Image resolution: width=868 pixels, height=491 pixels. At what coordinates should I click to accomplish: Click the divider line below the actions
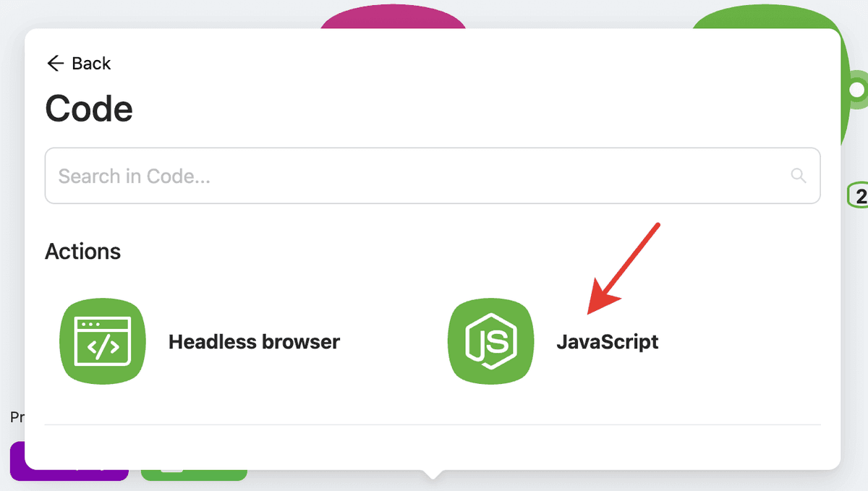pos(433,424)
